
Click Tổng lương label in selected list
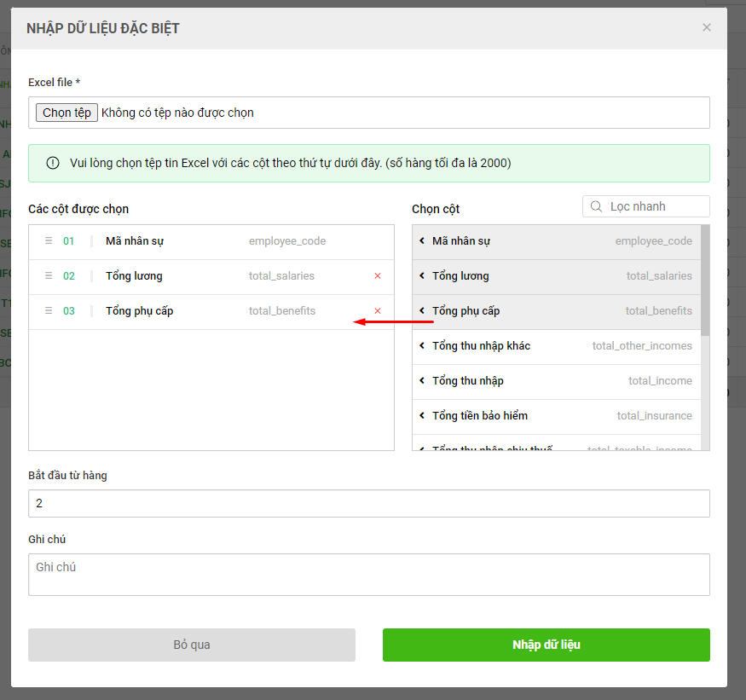pos(134,276)
